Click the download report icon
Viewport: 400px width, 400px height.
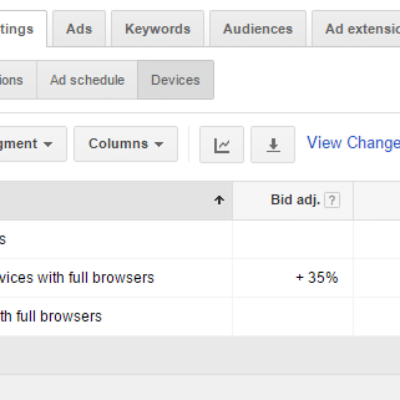click(273, 145)
